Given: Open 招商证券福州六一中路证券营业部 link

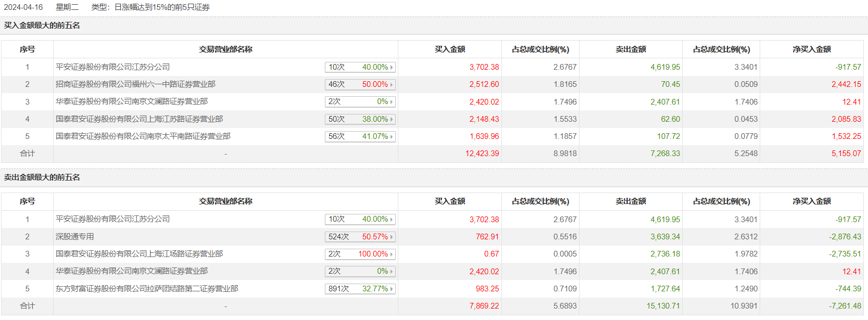Looking at the screenshot, I should tap(135, 84).
